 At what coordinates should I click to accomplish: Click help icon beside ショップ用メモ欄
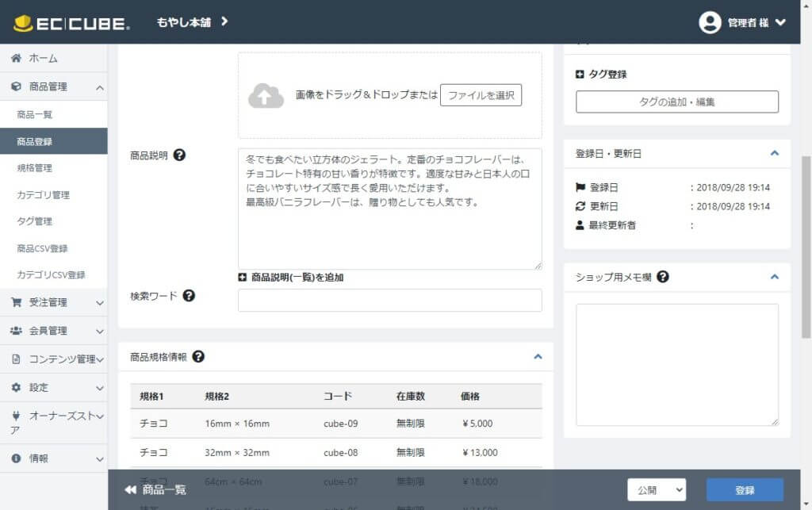pyautogui.click(x=663, y=277)
